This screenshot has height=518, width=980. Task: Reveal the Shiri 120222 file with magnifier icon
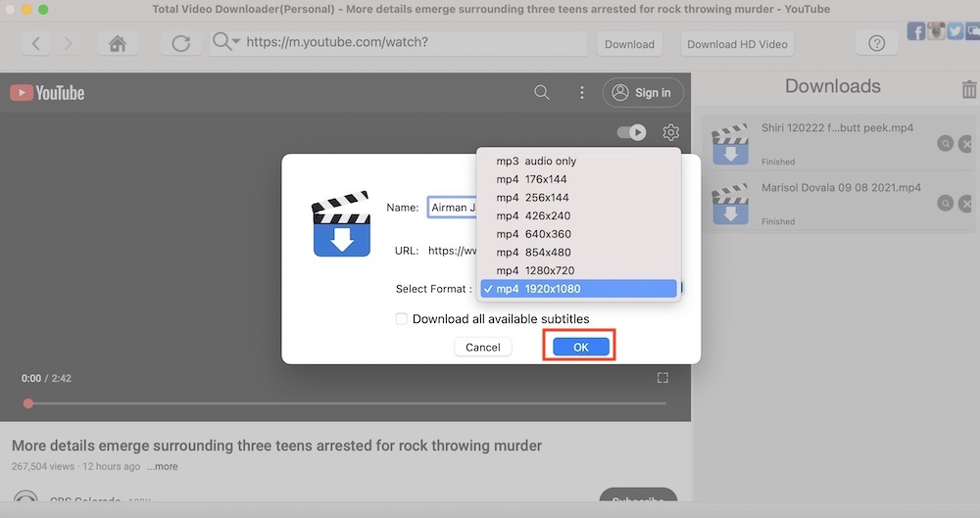[945, 144]
